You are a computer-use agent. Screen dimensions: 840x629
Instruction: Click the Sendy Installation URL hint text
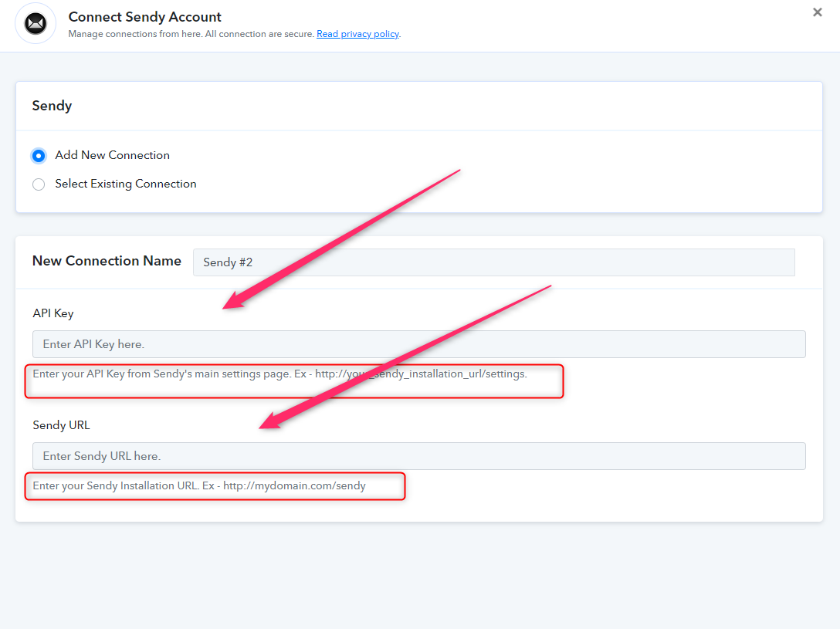pyautogui.click(x=199, y=485)
